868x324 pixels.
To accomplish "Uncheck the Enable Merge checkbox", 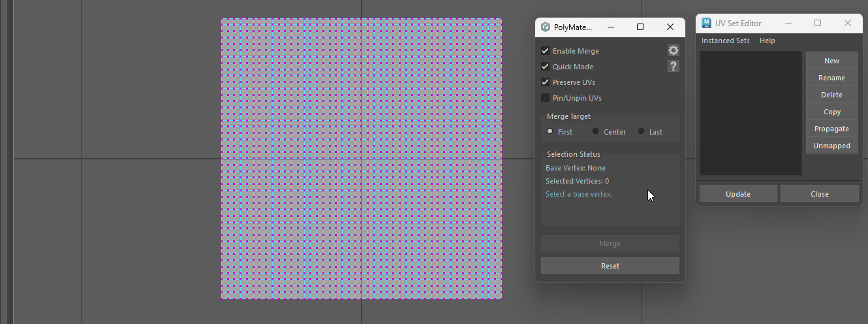I will [546, 51].
